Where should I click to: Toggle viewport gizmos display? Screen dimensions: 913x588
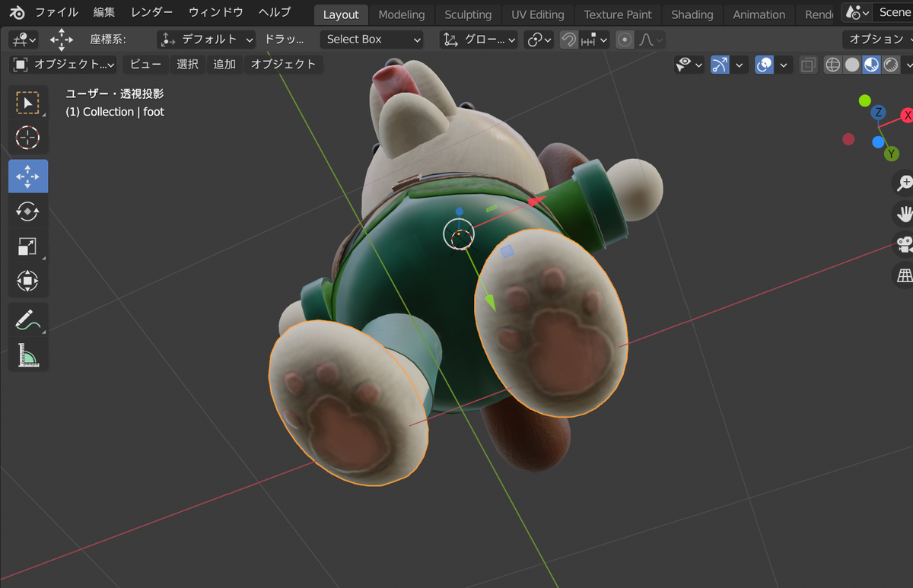click(x=720, y=65)
